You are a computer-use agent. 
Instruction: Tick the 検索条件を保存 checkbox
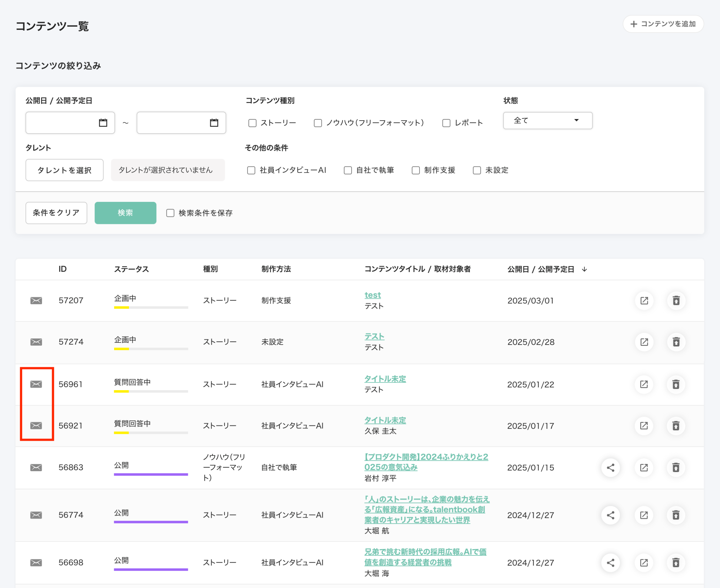[x=170, y=213]
